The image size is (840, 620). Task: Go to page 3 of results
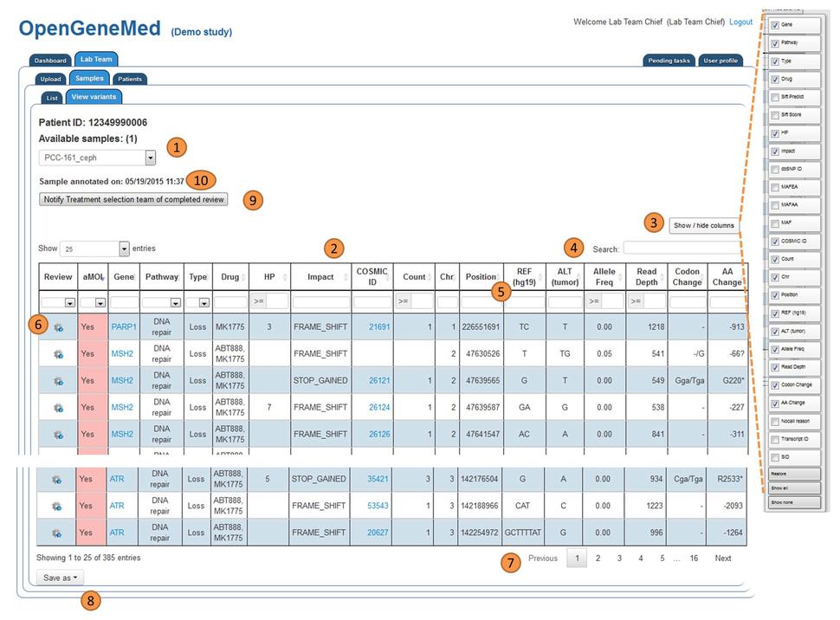(x=619, y=559)
